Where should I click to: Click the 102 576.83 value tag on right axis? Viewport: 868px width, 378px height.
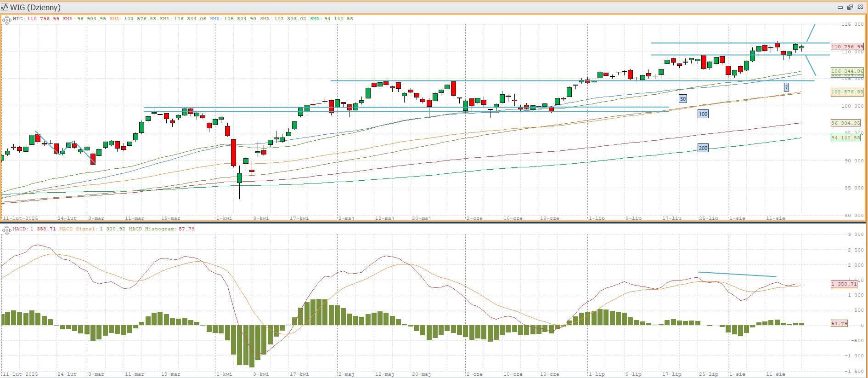[847, 92]
